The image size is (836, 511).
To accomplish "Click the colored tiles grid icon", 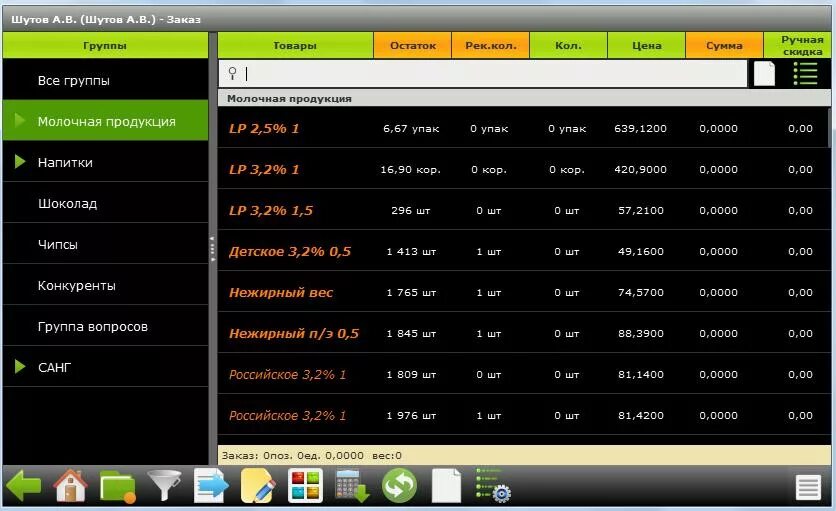I will coord(305,485).
